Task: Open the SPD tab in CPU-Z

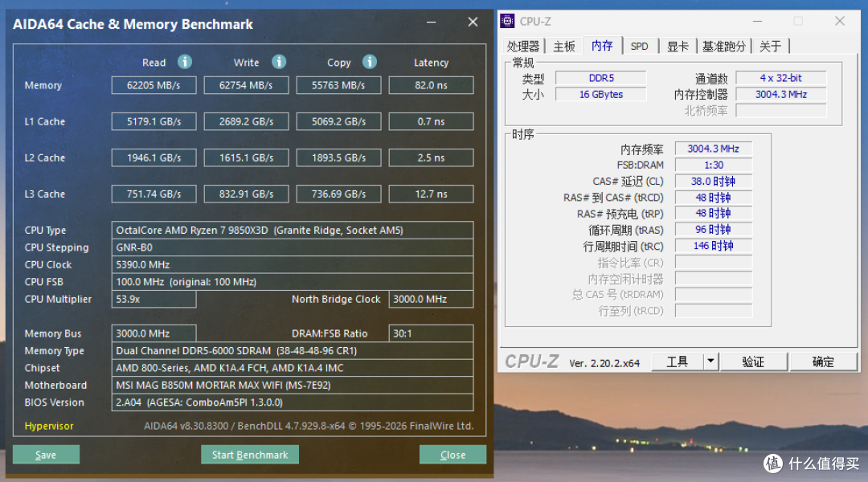Action: [640, 47]
